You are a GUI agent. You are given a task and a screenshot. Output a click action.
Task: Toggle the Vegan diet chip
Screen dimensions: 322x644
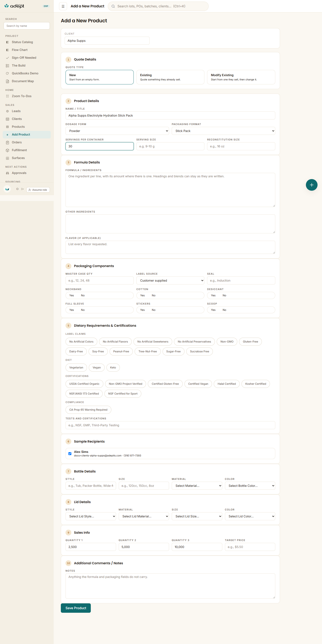[97, 368]
